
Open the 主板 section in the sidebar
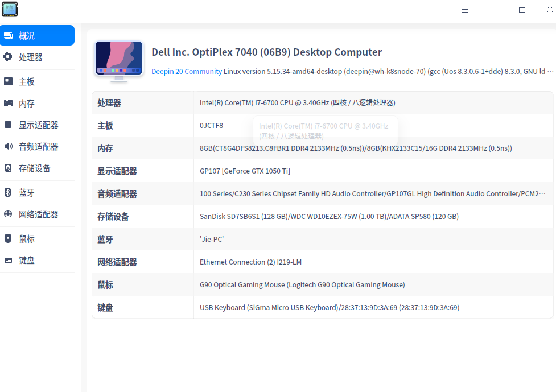[x=7, y=81]
